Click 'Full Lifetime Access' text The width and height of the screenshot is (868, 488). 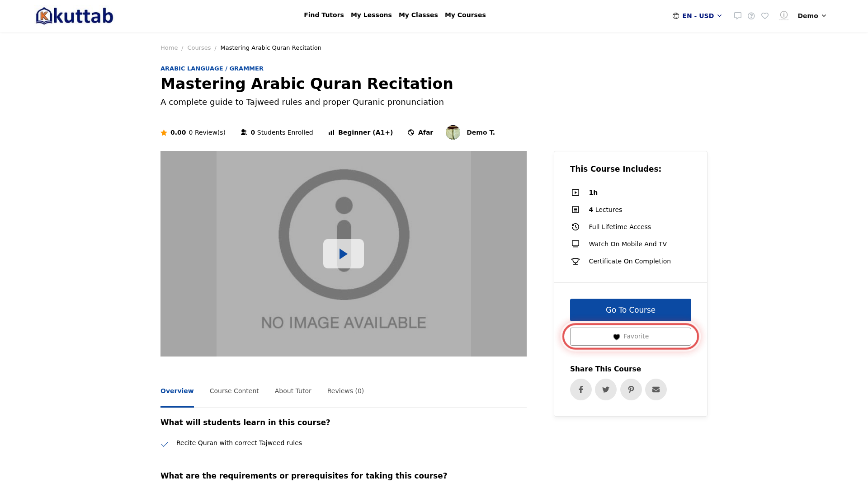pyautogui.click(x=620, y=227)
